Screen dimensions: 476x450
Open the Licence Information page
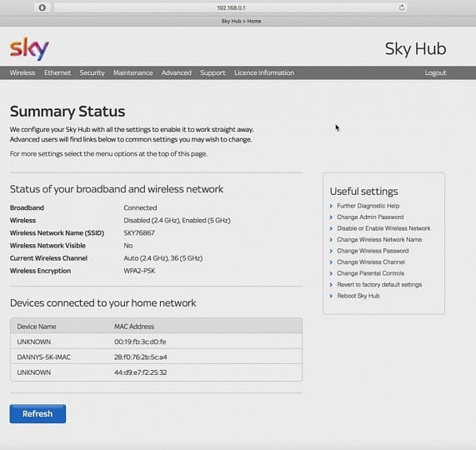pyautogui.click(x=264, y=72)
